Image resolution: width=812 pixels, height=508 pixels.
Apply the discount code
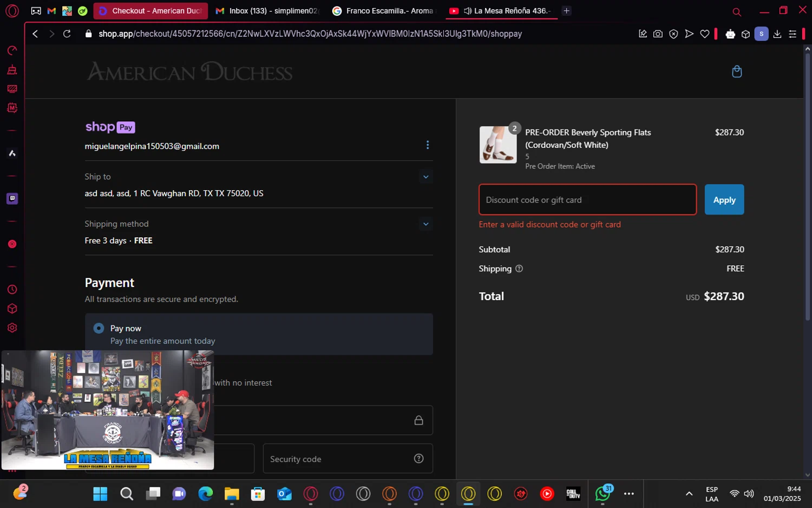point(724,200)
